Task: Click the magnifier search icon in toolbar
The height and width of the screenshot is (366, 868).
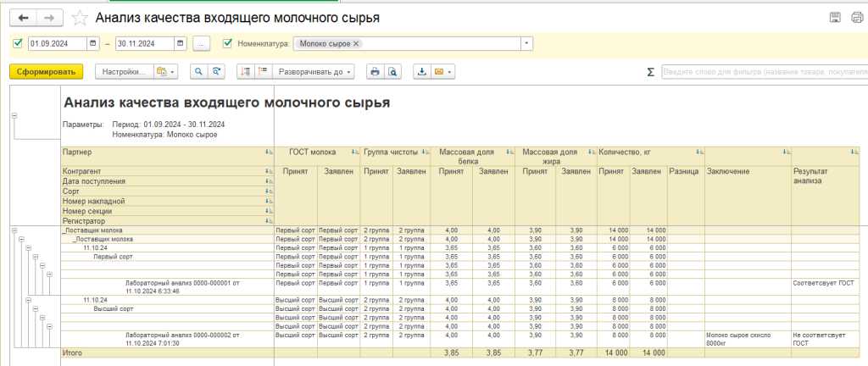Action: click(199, 72)
